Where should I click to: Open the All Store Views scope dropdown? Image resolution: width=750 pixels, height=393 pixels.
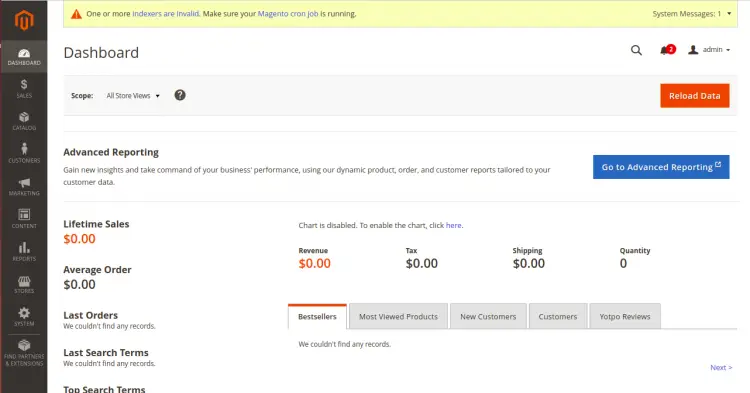point(133,96)
